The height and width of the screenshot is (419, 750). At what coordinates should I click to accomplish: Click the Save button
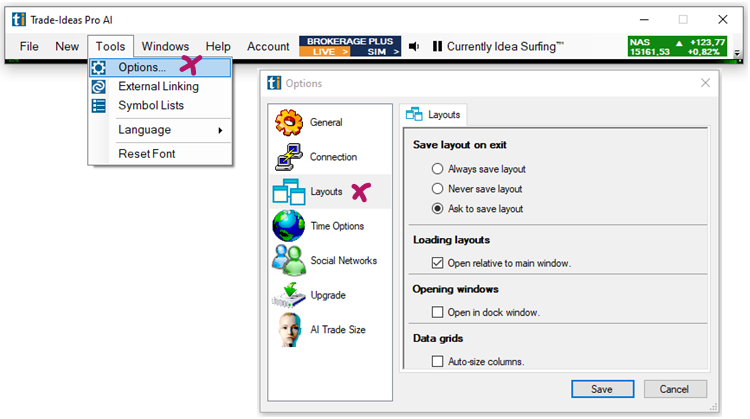(602, 389)
